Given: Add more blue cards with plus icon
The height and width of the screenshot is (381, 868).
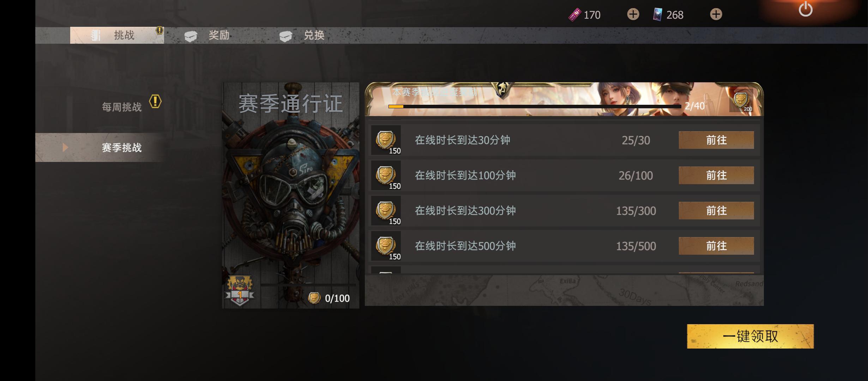Looking at the screenshot, I should point(716,14).
